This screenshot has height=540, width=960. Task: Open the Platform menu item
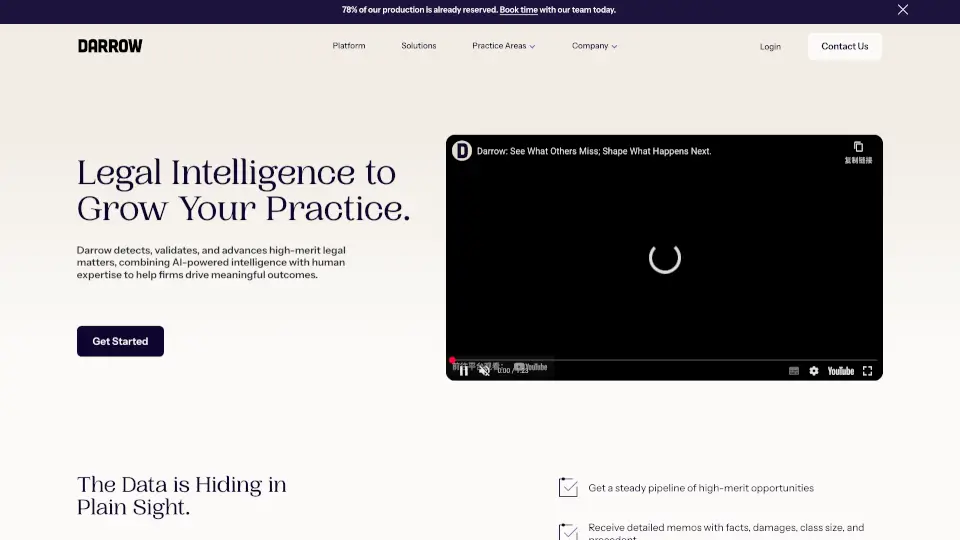(x=349, y=46)
